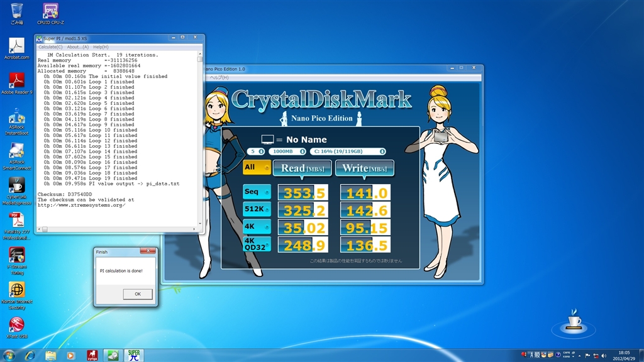Open the Calculate(C) menu in Super PI
Screen dimensions: 644x362
tap(50, 47)
